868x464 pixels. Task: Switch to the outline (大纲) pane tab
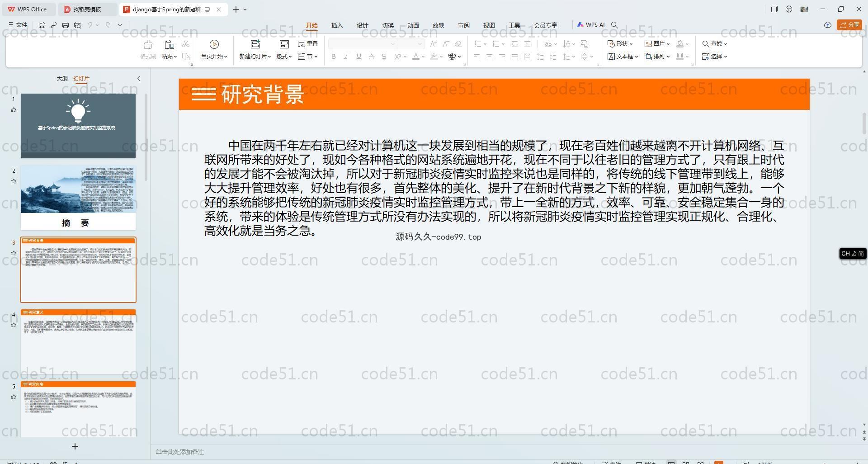[62, 79]
